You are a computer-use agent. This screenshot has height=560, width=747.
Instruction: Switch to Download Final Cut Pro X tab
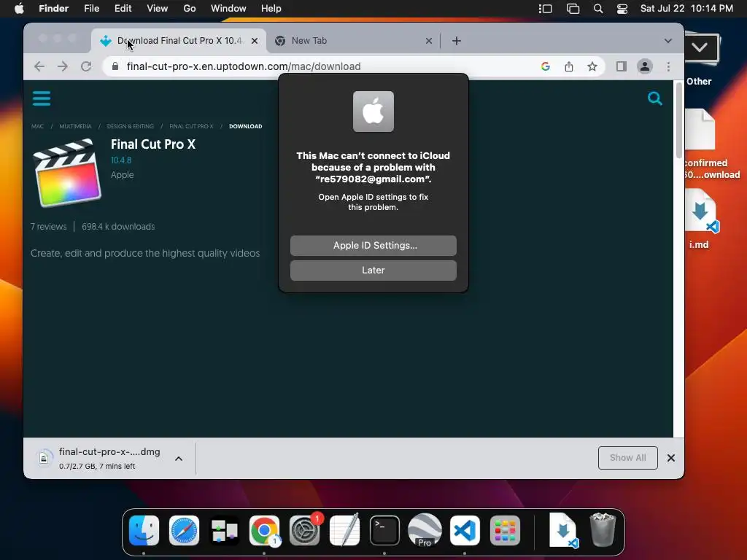(x=179, y=41)
